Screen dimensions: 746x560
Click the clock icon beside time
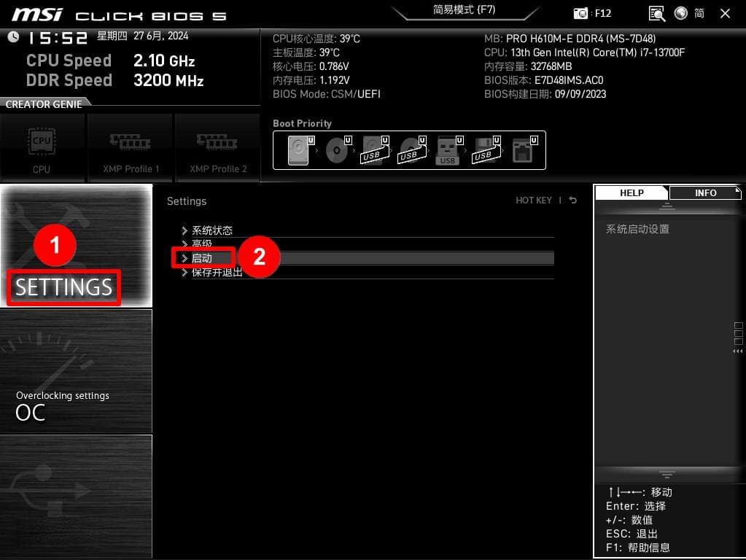13,36
